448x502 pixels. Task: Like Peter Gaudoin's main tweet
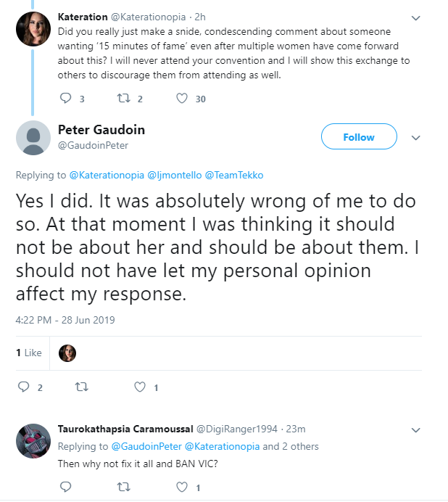point(140,387)
